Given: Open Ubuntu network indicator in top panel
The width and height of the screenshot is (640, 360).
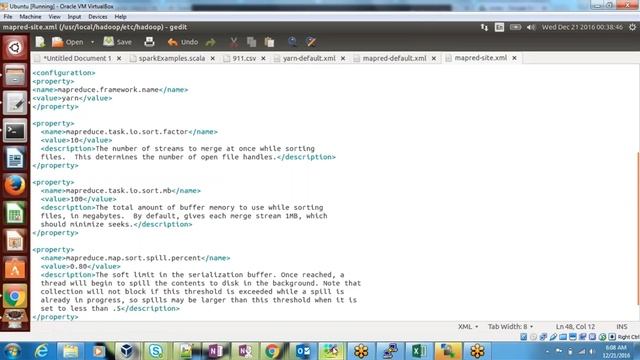Looking at the screenshot, I should pyautogui.click(x=484, y=27).
